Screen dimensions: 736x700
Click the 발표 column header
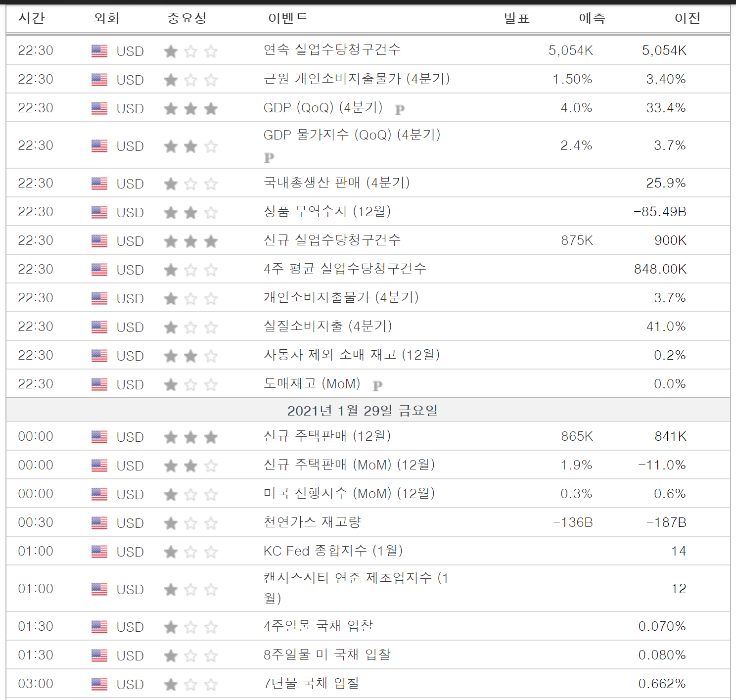point(516,18)
